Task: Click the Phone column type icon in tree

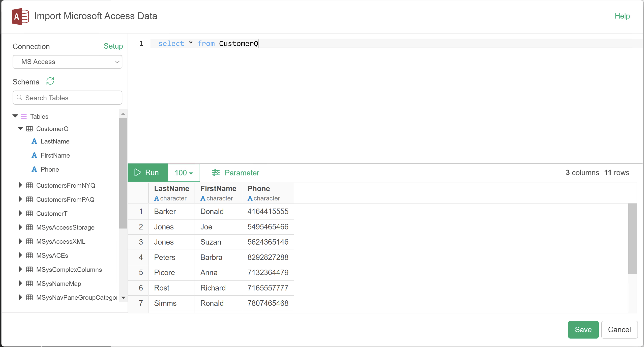Action: tap(34, 169)
